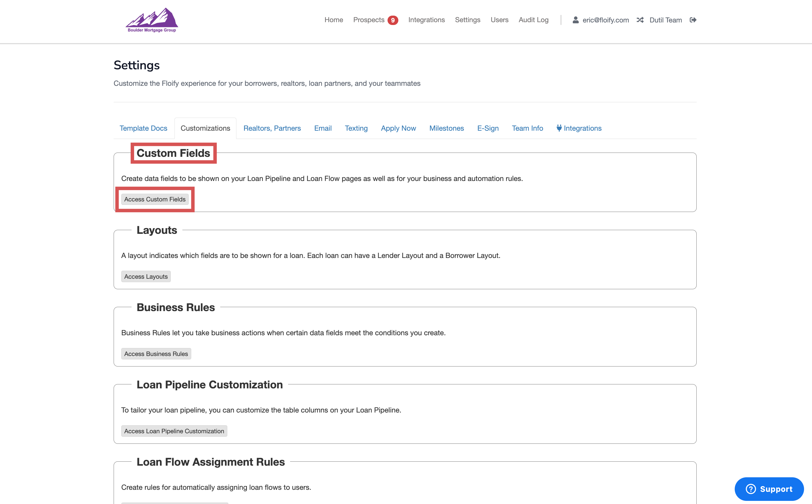The image size is (812, 504).
Task: Click Dutil Team name
Action: click(x=665, y=20)
